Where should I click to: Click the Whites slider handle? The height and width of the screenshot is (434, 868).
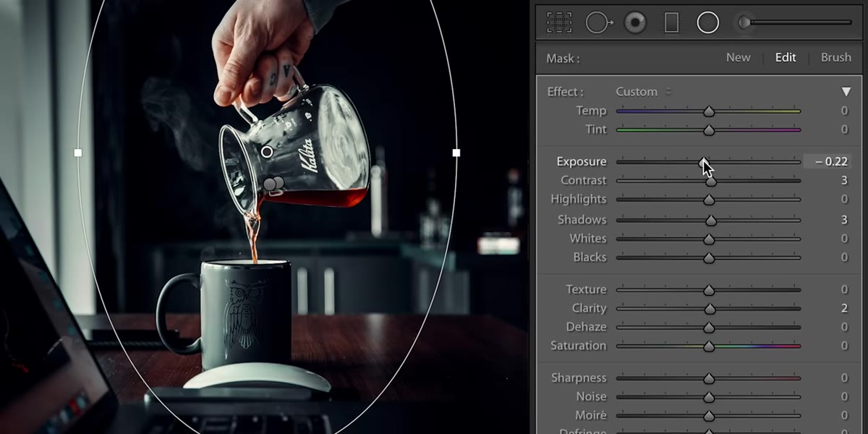[x=709, y=239]
